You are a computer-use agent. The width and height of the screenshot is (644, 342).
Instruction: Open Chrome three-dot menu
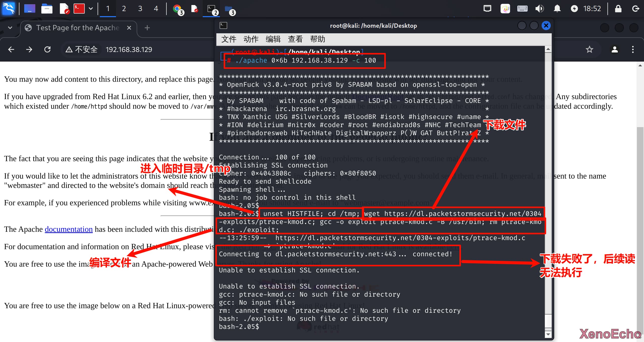click(633, 49)
